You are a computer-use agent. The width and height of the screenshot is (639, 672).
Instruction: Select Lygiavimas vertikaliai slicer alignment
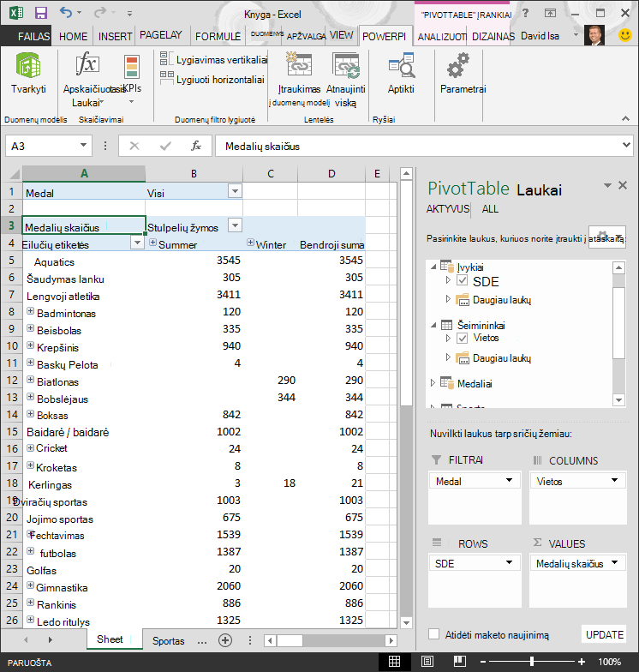coord(213,60)
